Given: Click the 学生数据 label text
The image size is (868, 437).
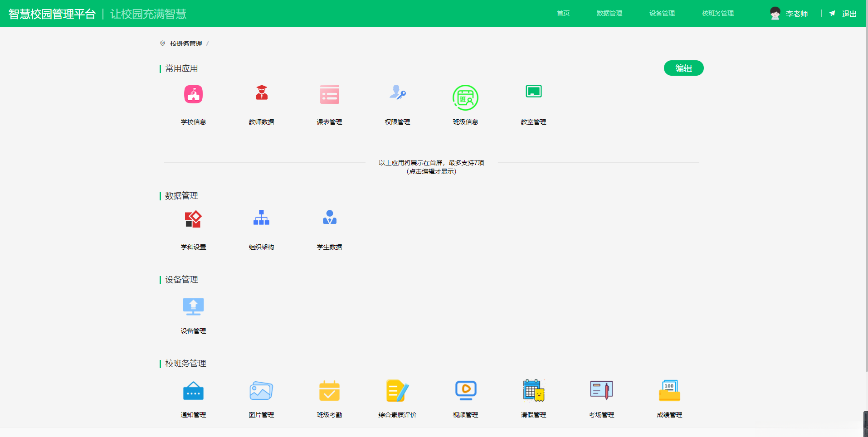Looking at the screenshot, I should (x=330, y=247).
